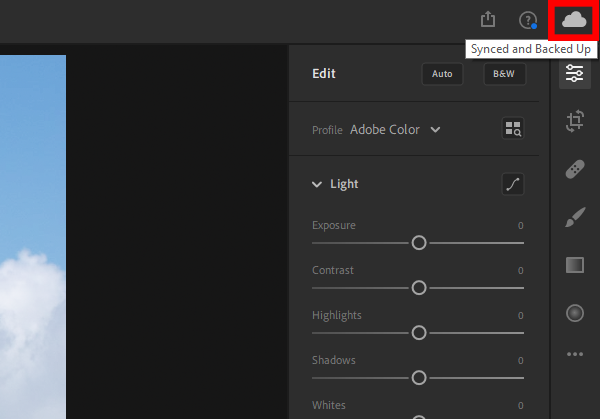
Task: Browse profiles with the grid icon
Action: (512, 129)
